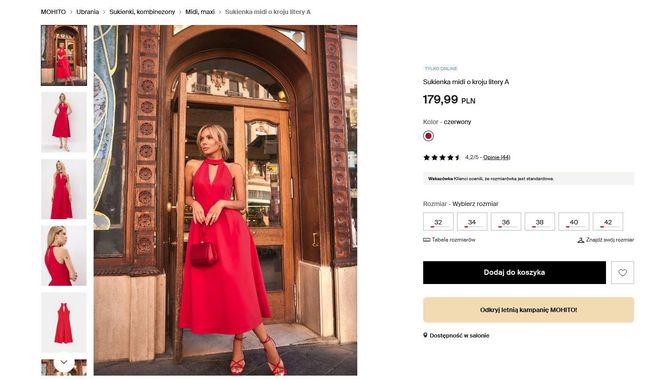The image size is (664, 380).
Task: Click the Dodaj do koszyka button
Action: (514, 272)
